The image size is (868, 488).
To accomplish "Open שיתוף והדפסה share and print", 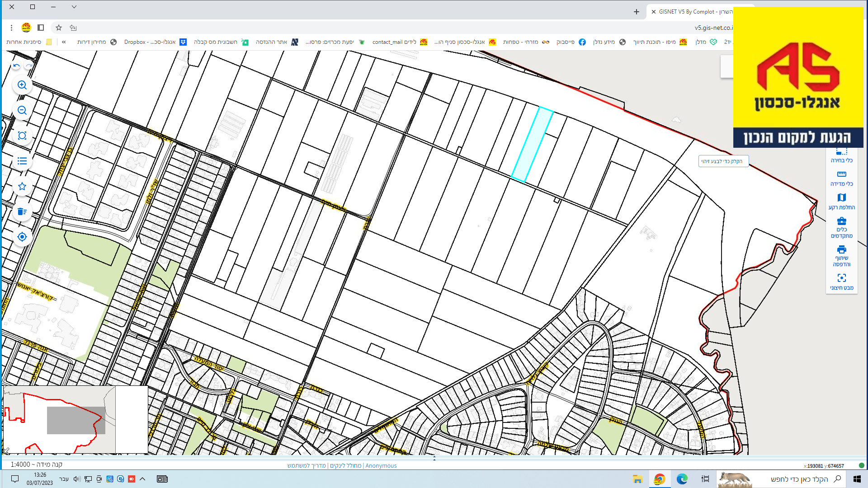I will point(841,256).
